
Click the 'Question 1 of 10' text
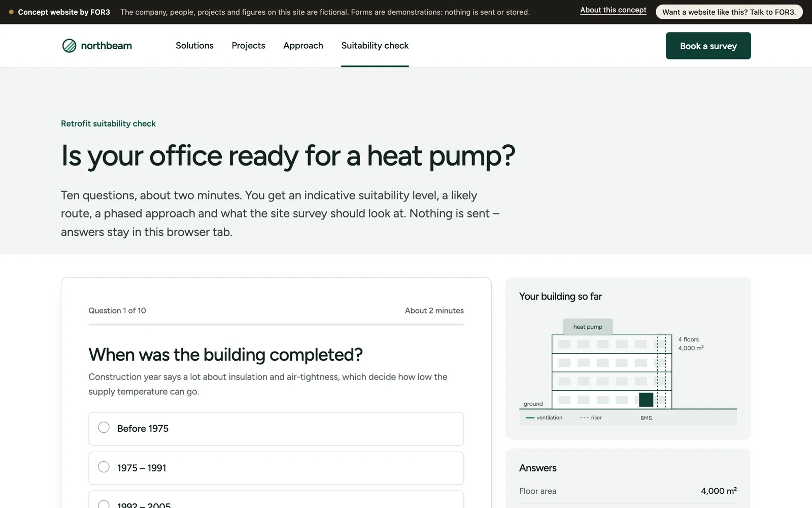(x=117, y=310)
